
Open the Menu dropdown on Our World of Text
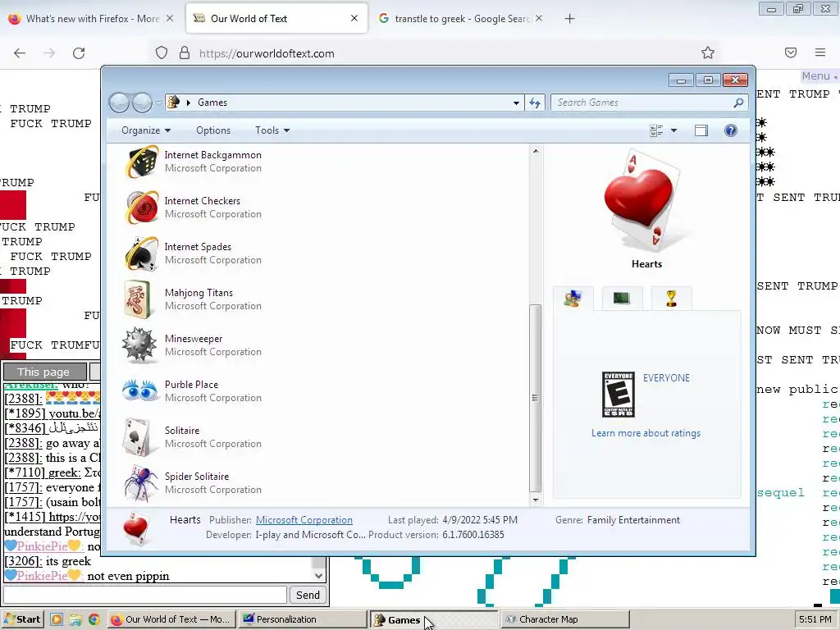(x=819, y=76)
